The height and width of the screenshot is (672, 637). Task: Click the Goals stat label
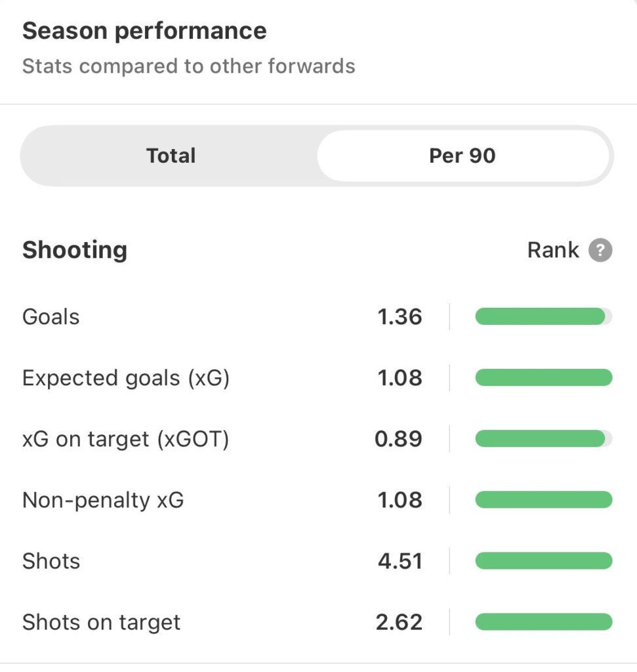[x=51, y=317]
